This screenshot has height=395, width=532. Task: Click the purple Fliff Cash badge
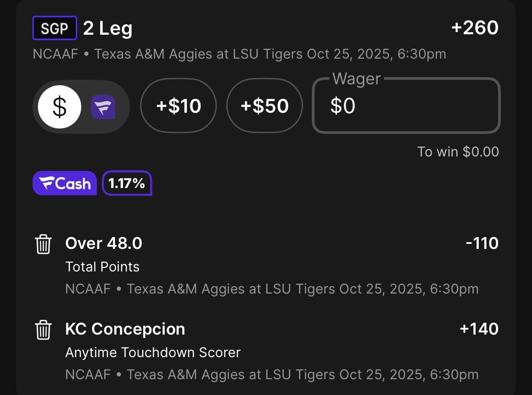point(65,183)
